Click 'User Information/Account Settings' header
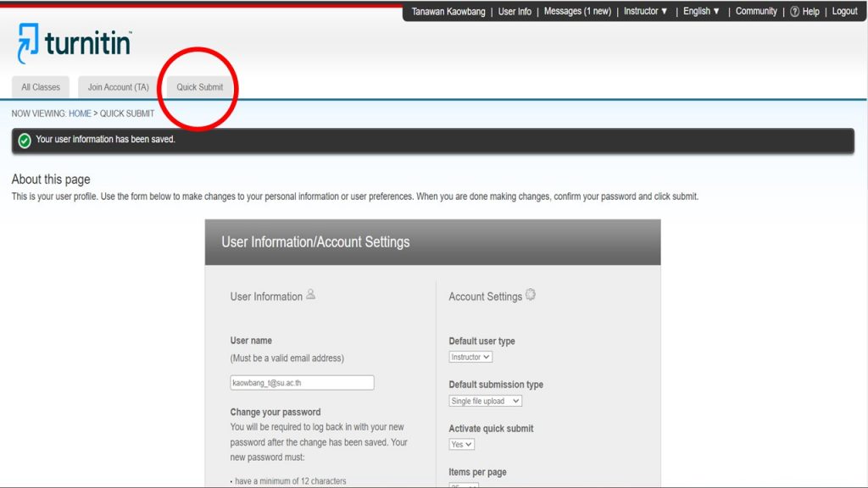The height and width of the screenshot is (488, 868). click(315, 241)
